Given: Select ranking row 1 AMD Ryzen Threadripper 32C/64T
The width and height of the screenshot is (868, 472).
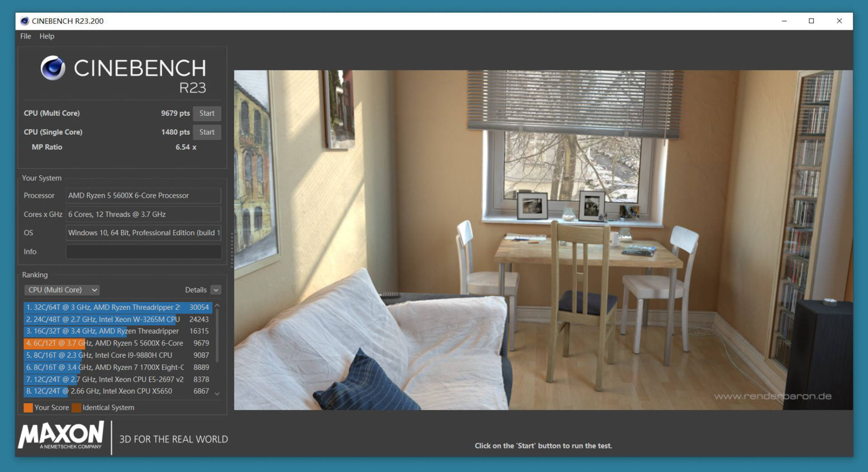Looking at the screenshot, I should (118, 307).
